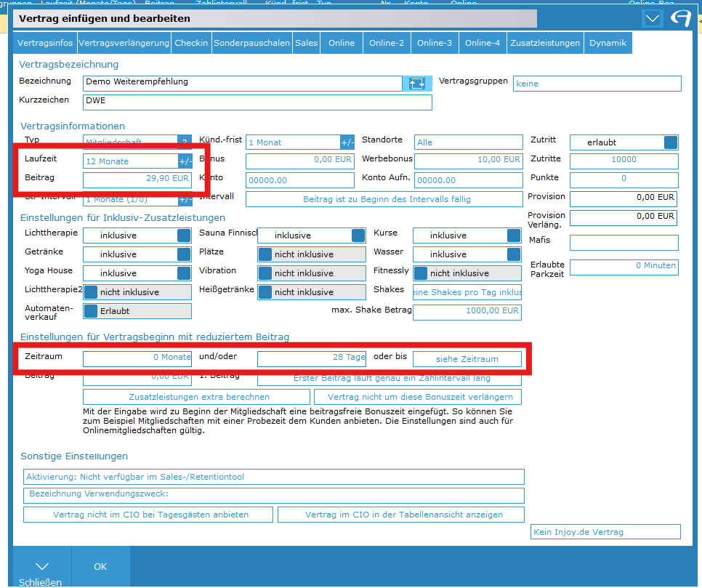The height and width of the screenshot is (588, 702).
Task: Toggle Lichttherapie inklusive setting
Action: [x=185, y=235]
